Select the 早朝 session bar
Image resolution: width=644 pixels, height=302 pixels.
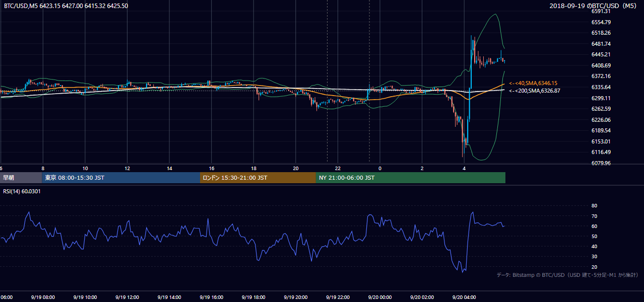[x=21, y=178]
